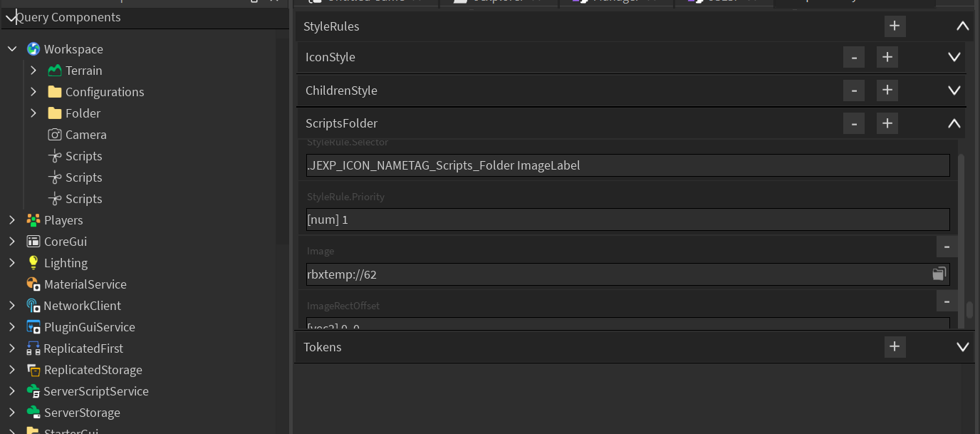The width and height of the screenshot is (980, 434).
Task: Expand the IconStyle rule
Action: pos(954,57)
